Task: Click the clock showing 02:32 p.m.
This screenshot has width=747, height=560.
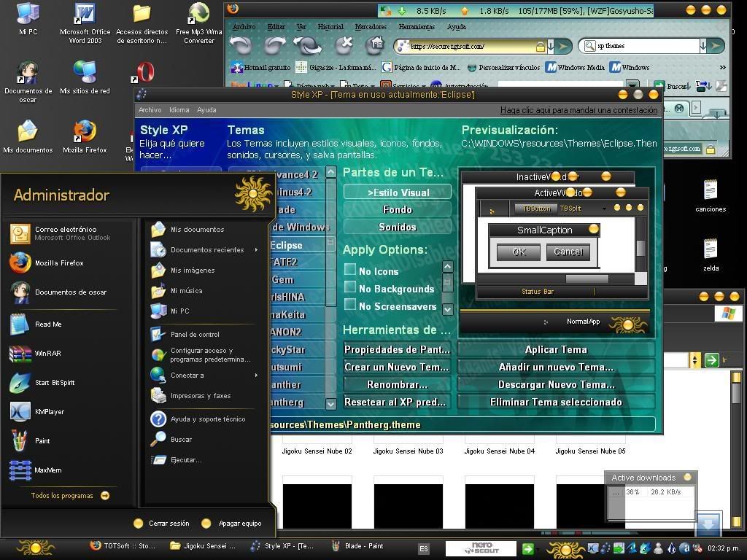Action: [723, 548]
